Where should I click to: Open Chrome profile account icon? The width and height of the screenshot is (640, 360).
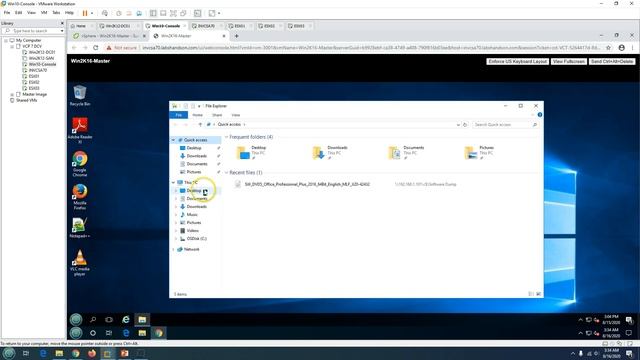pos(621,48)
